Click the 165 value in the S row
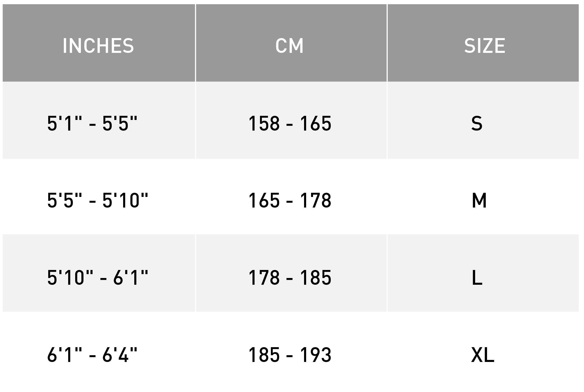Viewport: 584px width, 392px height. (x=315, y=123)
